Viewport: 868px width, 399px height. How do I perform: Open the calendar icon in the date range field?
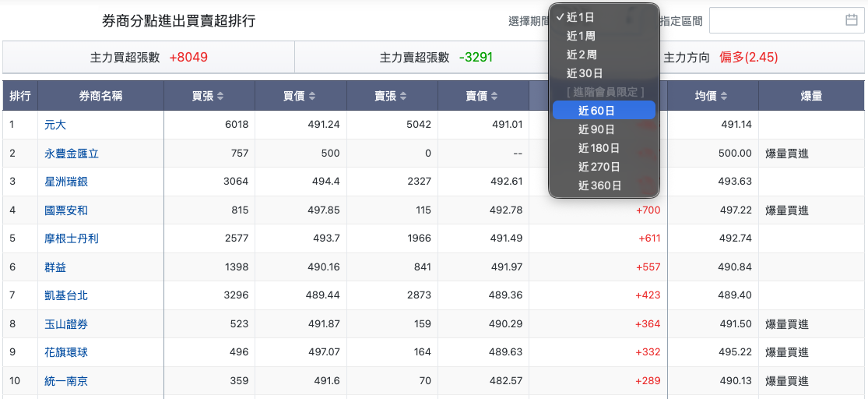coord(852,20)
